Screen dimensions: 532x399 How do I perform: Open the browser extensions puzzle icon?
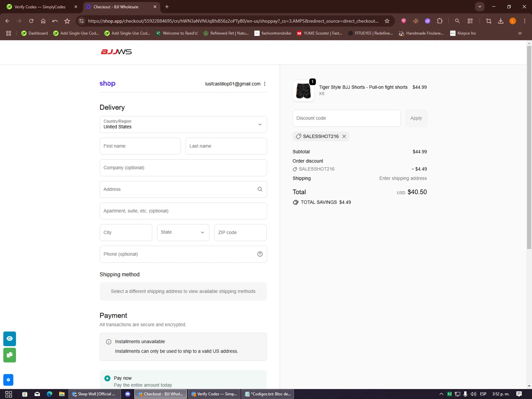tap(440, 21)
